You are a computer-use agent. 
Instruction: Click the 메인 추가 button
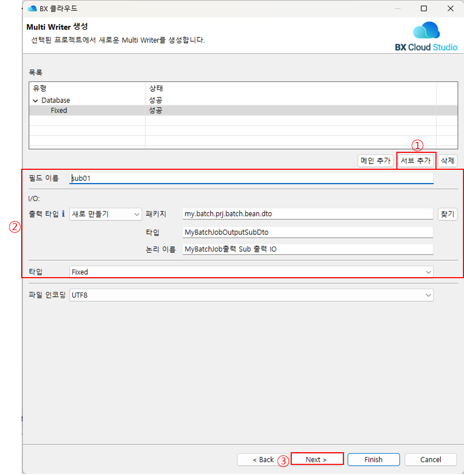375,161
